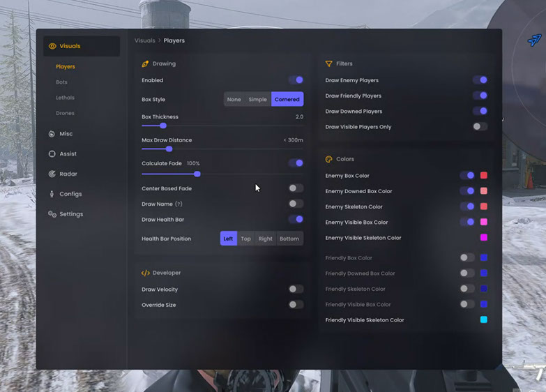
Task: Open the Radar section icon
Action: click(x=52, y=174)
